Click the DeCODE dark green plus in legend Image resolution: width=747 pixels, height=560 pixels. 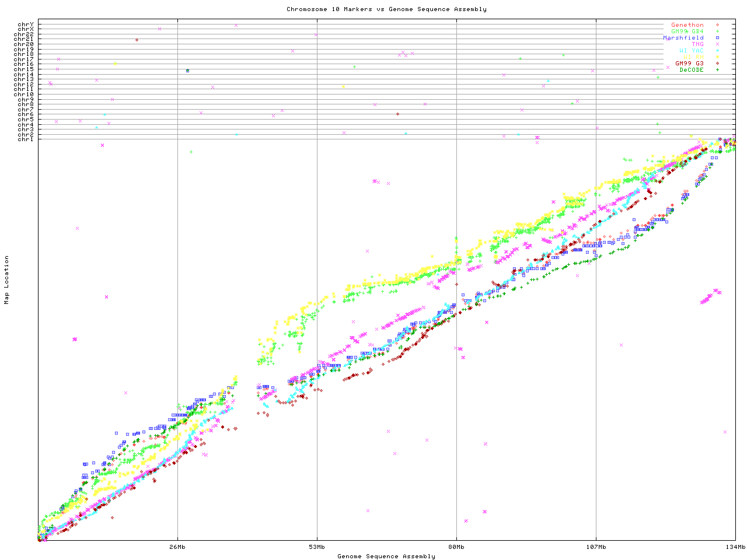pyautogui.click(x=717, y=70)
